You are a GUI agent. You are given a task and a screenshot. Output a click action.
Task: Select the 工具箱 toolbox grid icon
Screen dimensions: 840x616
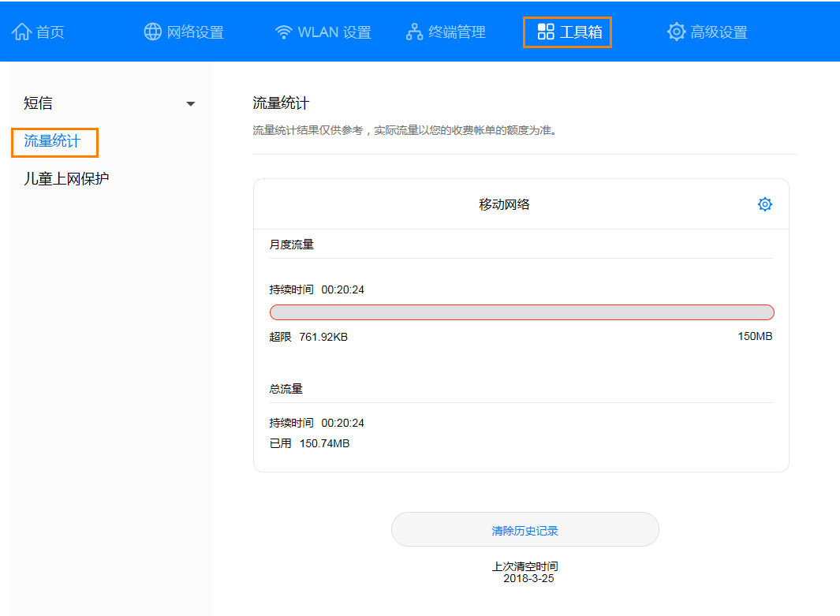[x=544, y=32]
